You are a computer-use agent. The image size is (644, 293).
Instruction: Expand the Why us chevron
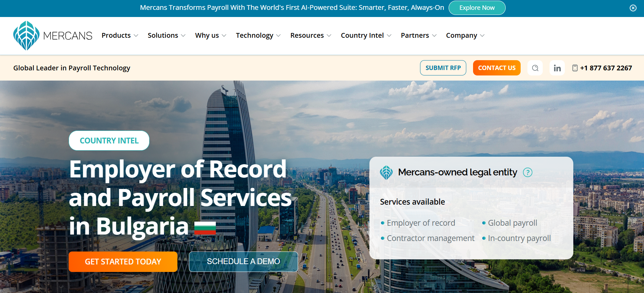tap(224, 36)
